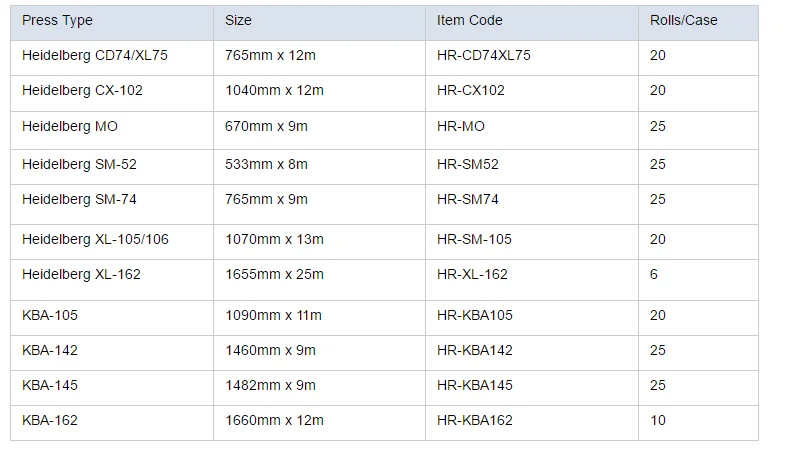Click the HR-CD74XL75 item code
This screenshot has height=449, width=785.
click(484, 55)
